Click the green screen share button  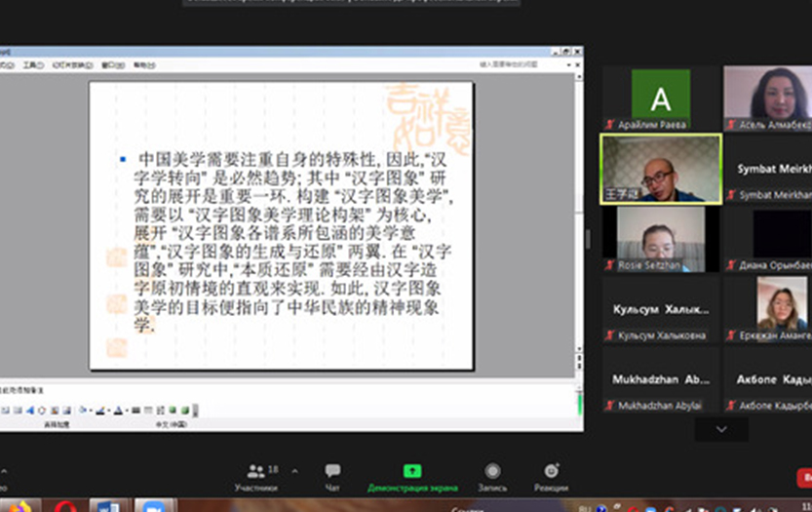tap(411, 477)
